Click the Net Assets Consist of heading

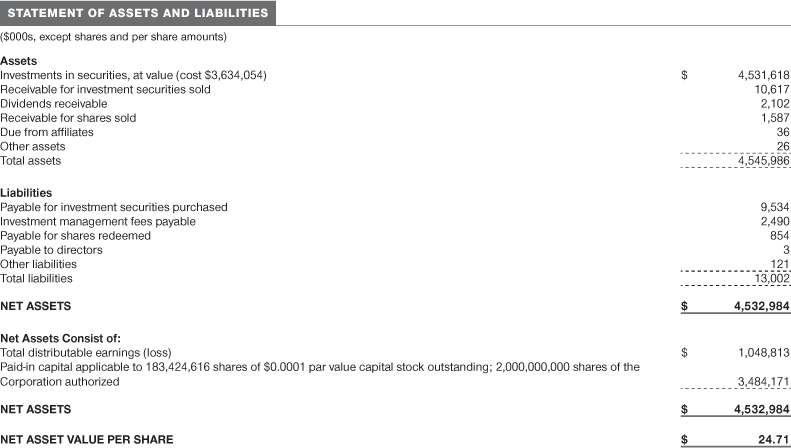pos(61,338)
